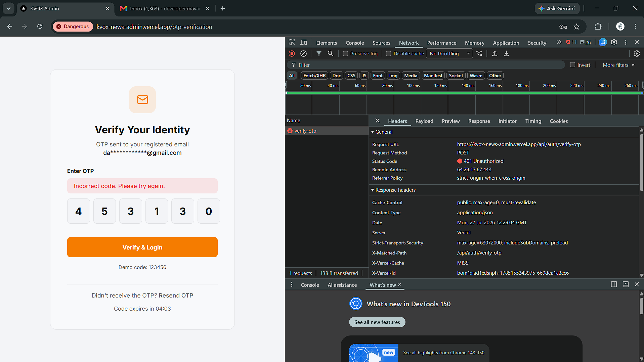Open a new browser tab
Screen dimensions: 644x362
223,8
